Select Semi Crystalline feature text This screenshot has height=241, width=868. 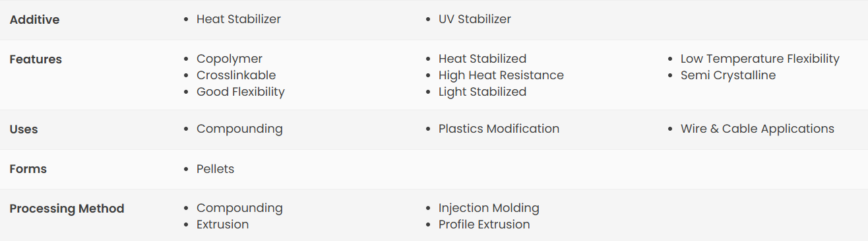click(x=728, y=75)
